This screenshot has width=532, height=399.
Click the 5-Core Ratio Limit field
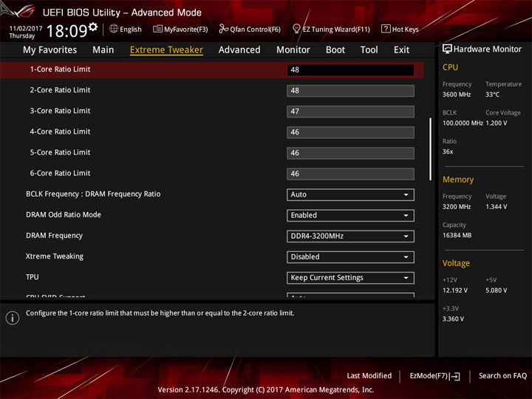(x=350, y=153)
